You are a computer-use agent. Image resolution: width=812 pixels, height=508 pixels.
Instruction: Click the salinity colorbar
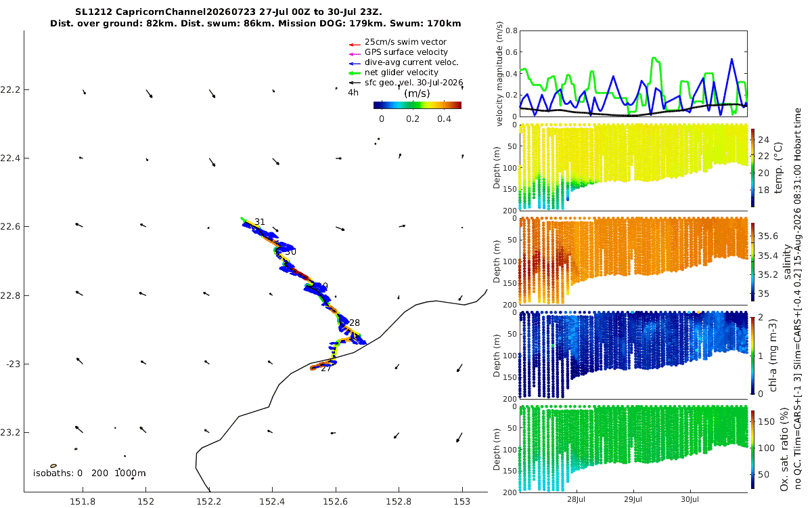point(754,260)
